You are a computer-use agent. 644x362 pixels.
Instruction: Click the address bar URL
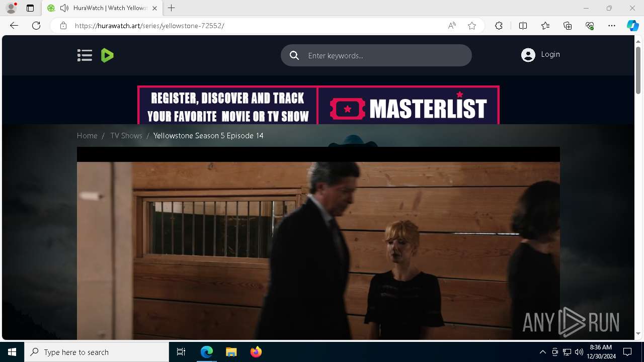149,26
